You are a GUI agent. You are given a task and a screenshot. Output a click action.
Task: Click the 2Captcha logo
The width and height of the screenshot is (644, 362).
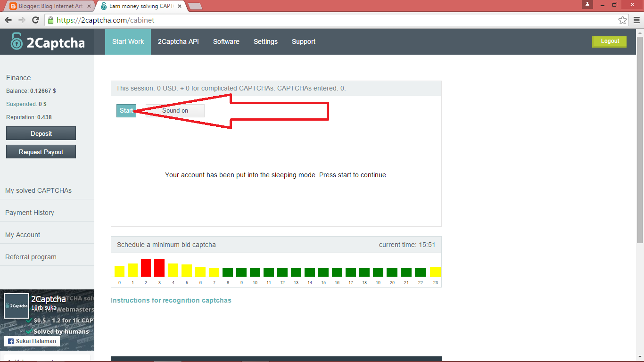[48, 41]
